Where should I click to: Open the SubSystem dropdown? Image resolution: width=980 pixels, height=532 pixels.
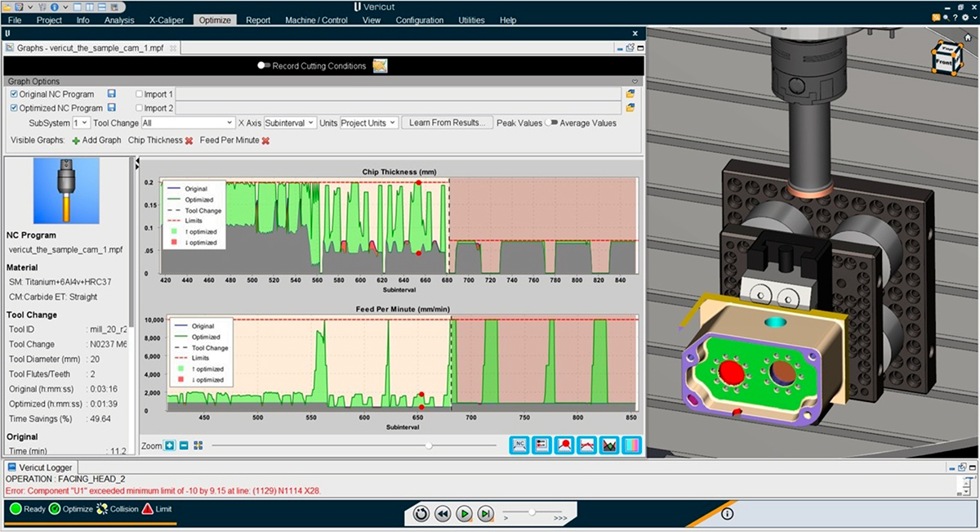point(81,123)
